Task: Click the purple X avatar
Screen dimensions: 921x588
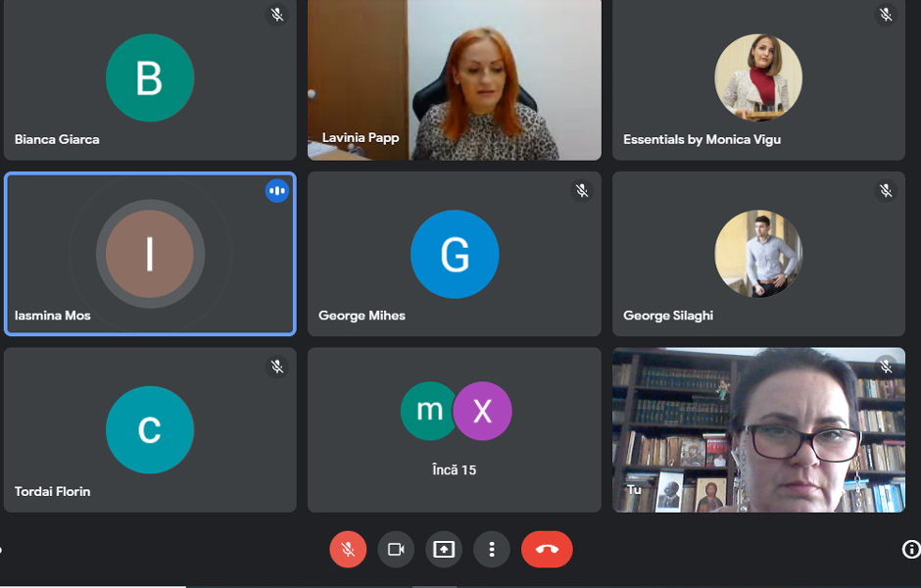Action: pyautogui.click(x=483, y=411)
